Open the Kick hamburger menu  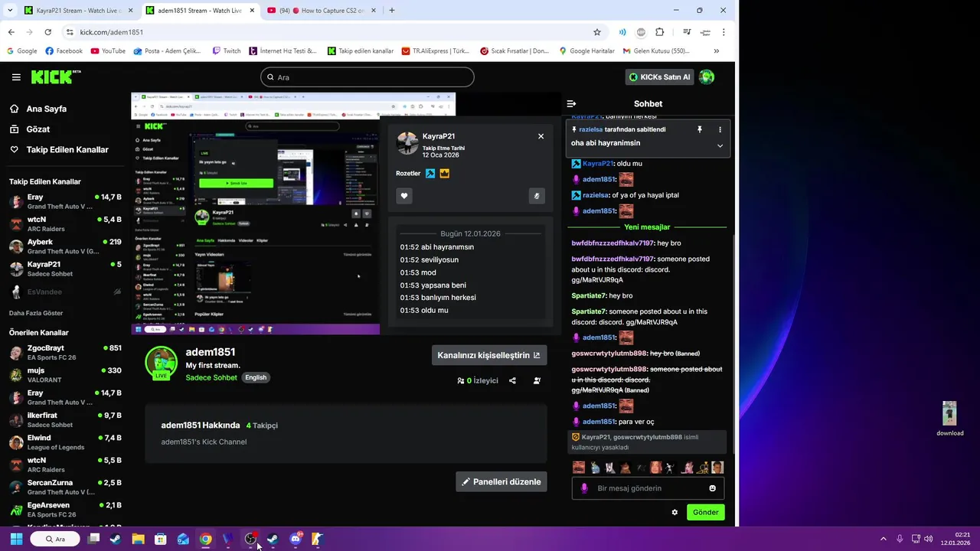16,77
